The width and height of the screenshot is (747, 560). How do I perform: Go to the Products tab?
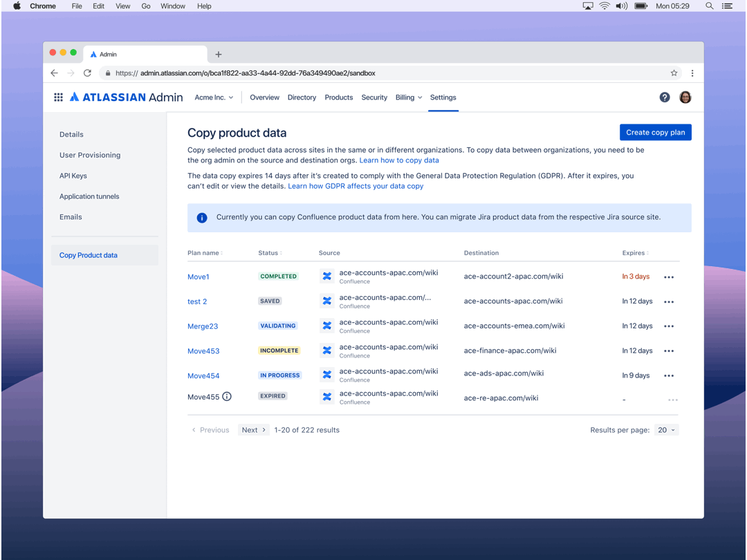coord(339,97)
